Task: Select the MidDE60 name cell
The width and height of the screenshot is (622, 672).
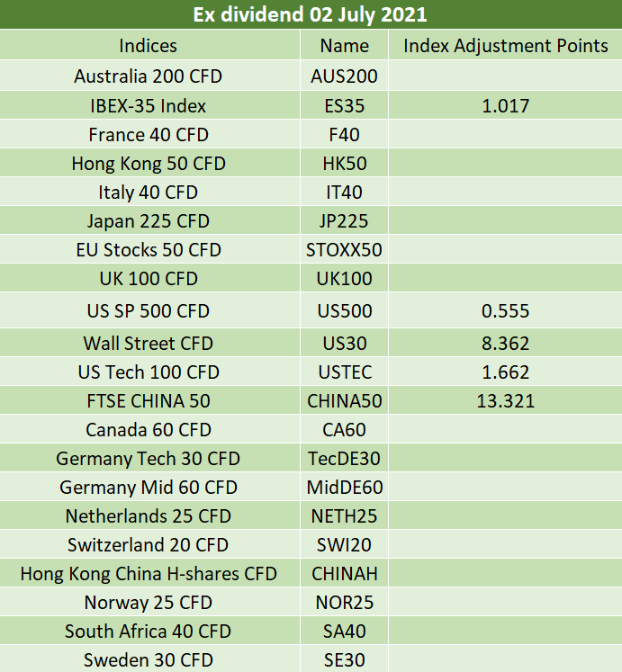Action: [x=345, y=488]
